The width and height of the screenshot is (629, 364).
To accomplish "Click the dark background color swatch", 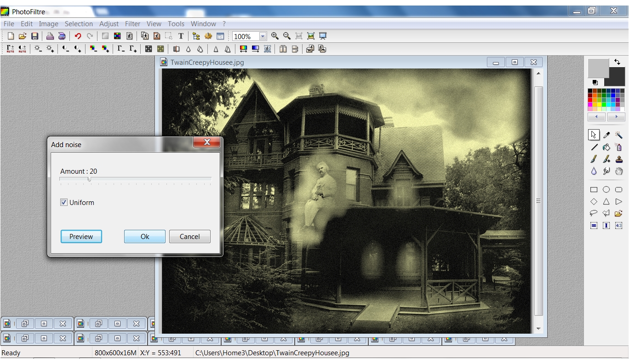I will click(x=617, y=79).
